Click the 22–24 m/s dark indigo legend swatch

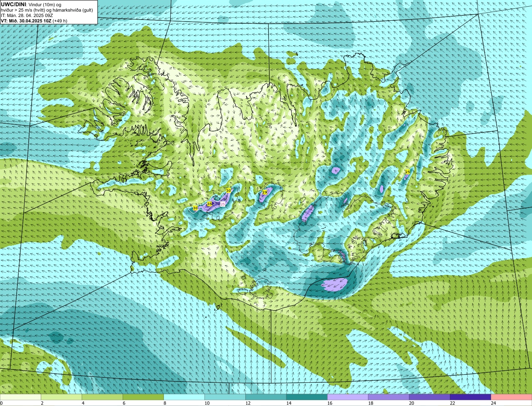[x=470, y=397]
